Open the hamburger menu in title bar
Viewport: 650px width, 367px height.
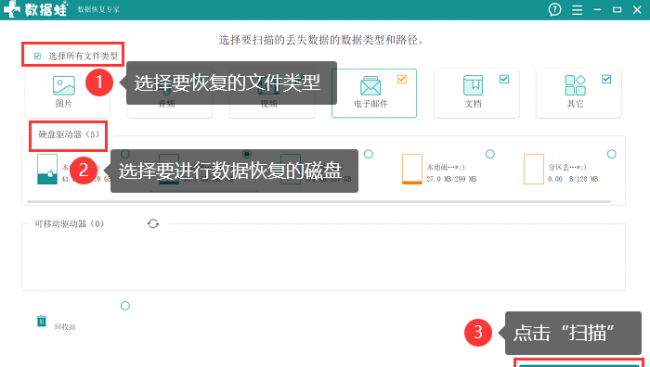click(x=577, y=10)
